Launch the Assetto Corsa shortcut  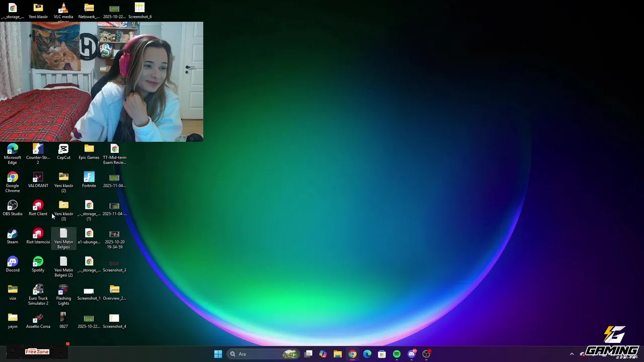tap(38, 321)
